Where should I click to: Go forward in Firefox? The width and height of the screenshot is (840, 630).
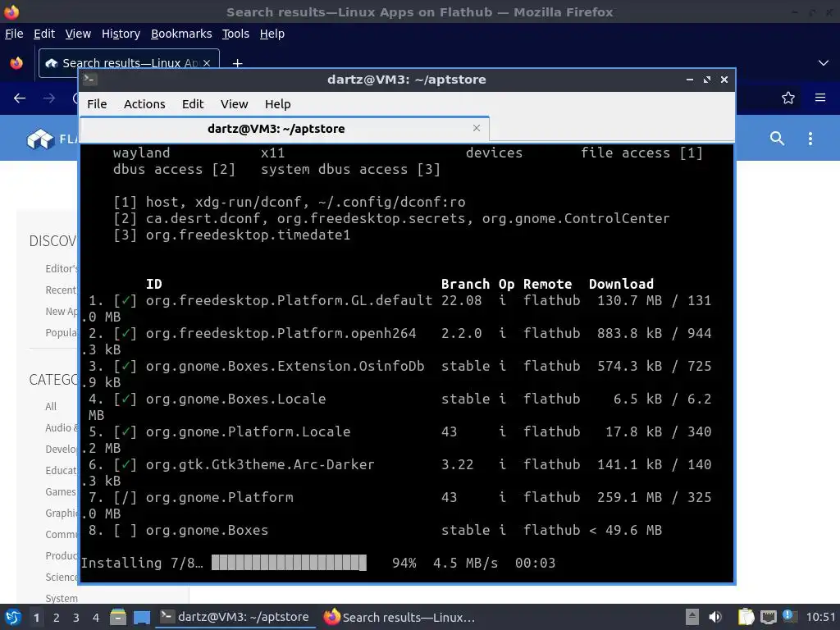tap(49, 98)
